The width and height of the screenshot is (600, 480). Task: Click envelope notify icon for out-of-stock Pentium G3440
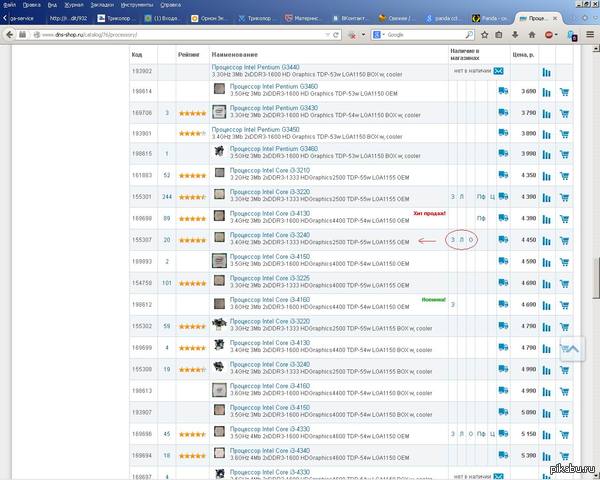tap(498, 71)
